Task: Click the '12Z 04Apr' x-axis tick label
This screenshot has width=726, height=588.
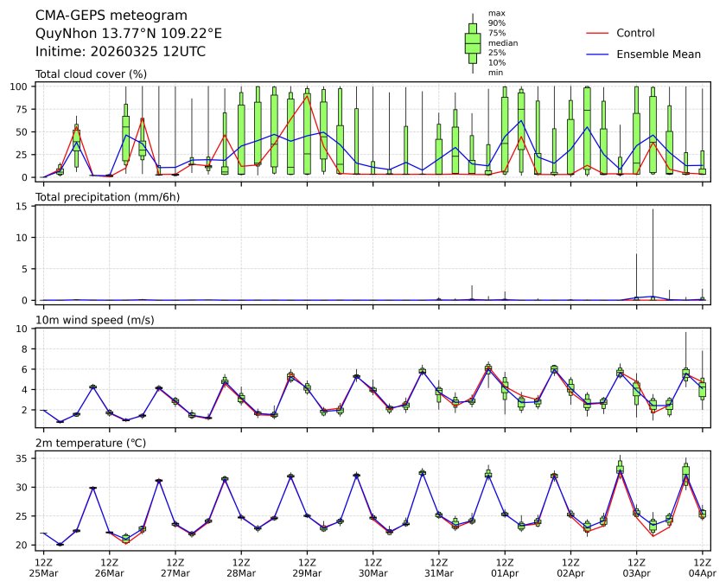Action: pos(702,567)
